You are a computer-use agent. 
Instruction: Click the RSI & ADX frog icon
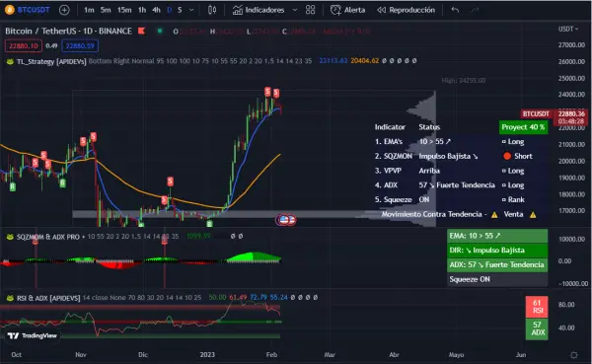[10, 298]
